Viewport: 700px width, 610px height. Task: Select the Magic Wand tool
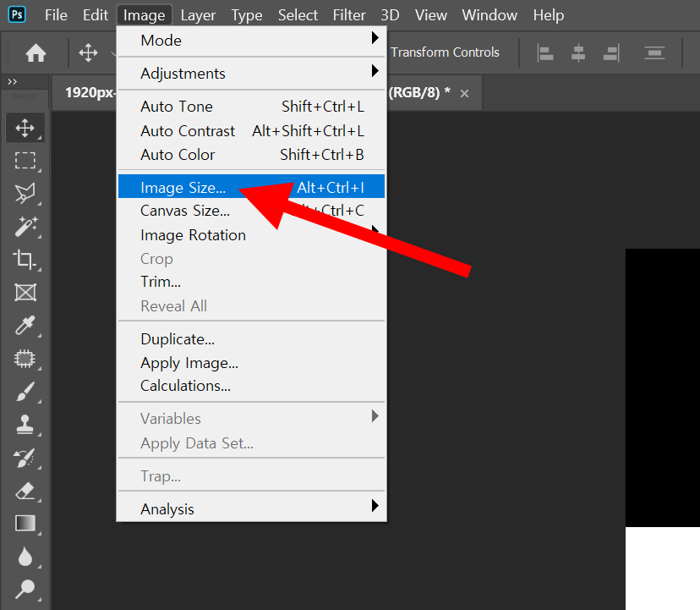pos(26,226)
